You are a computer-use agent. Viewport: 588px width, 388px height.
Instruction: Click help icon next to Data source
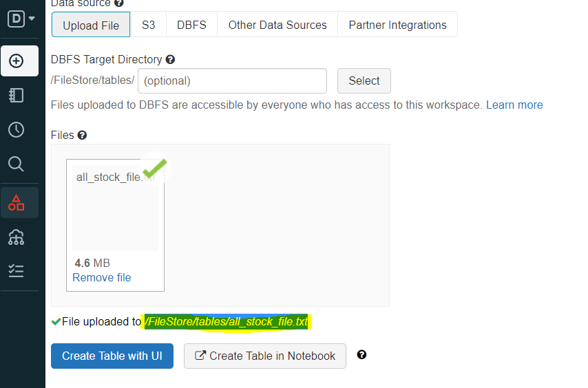point(119,3)
